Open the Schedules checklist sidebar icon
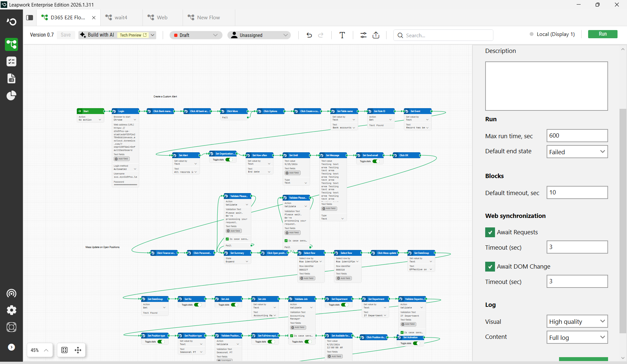The width and height of the screenshot is (627, 364). click(11, 61)
